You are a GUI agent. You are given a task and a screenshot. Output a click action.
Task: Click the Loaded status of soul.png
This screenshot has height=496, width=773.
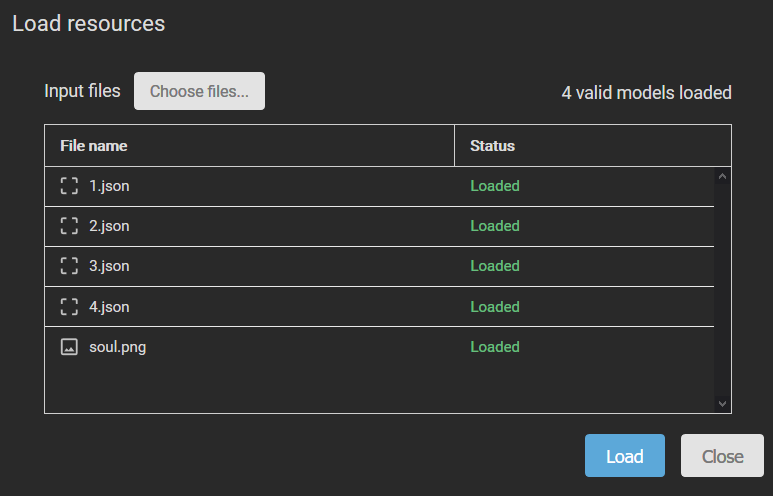coord(495,347)
